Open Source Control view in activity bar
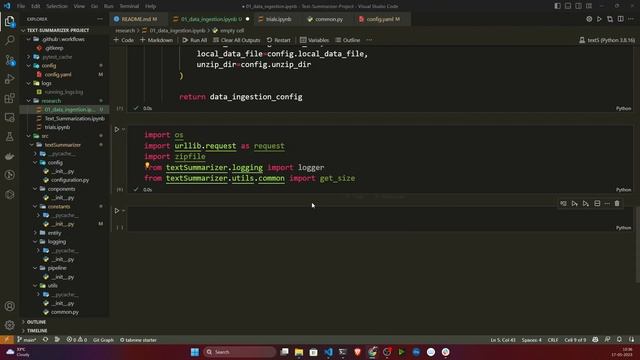Screen dimensions: 640x360 10,60
